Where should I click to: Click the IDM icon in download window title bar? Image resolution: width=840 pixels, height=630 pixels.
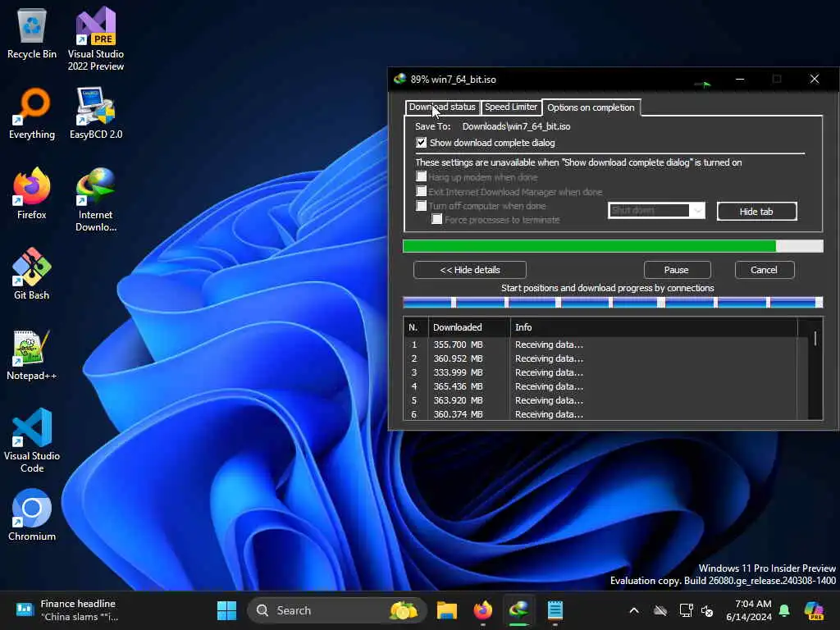tap(399, 80)
